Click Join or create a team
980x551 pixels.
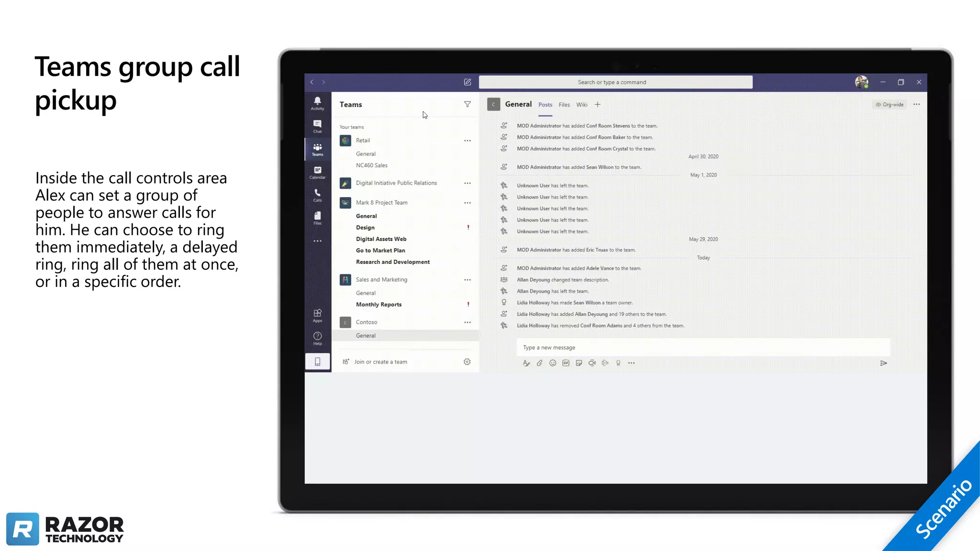pos(380,362)
